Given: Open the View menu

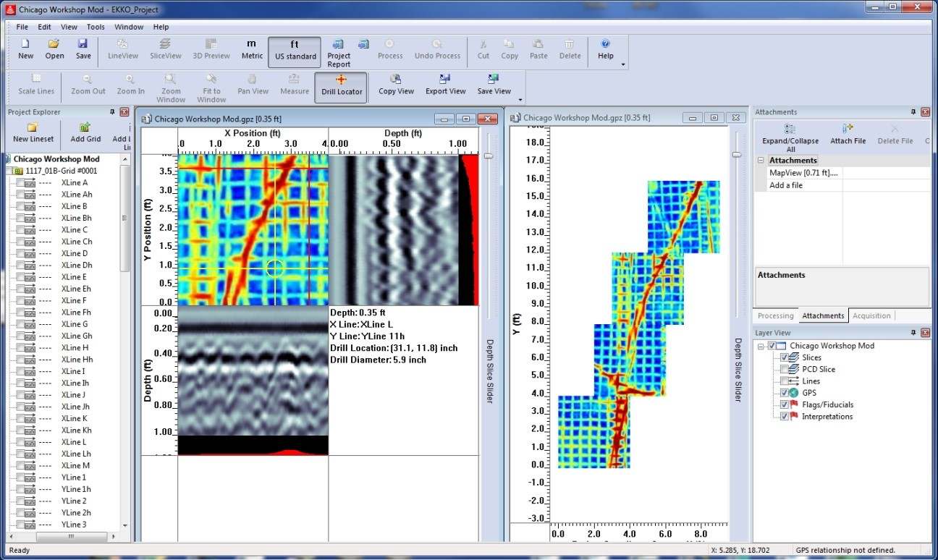Looking at the screenshot, I should (x=69, y=27).
